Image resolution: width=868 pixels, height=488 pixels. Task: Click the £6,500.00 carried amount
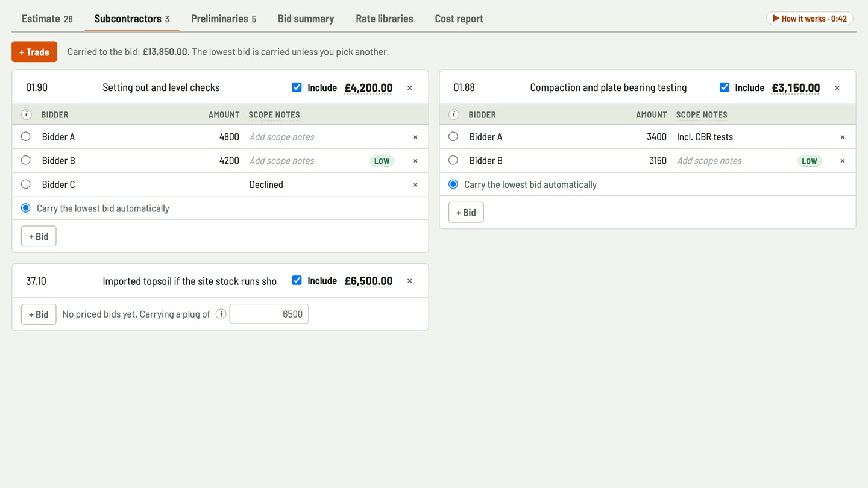pyautogui.click(x=368, y=281)
